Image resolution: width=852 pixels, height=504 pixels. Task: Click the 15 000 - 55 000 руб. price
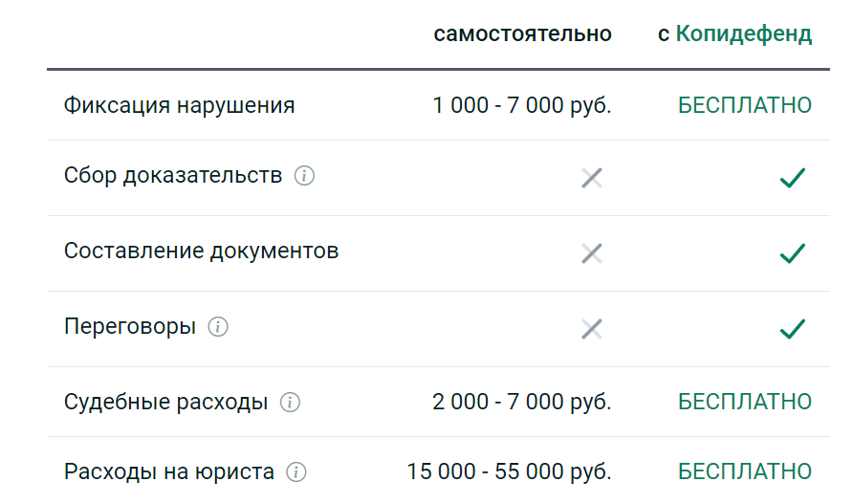pos(509,471)
